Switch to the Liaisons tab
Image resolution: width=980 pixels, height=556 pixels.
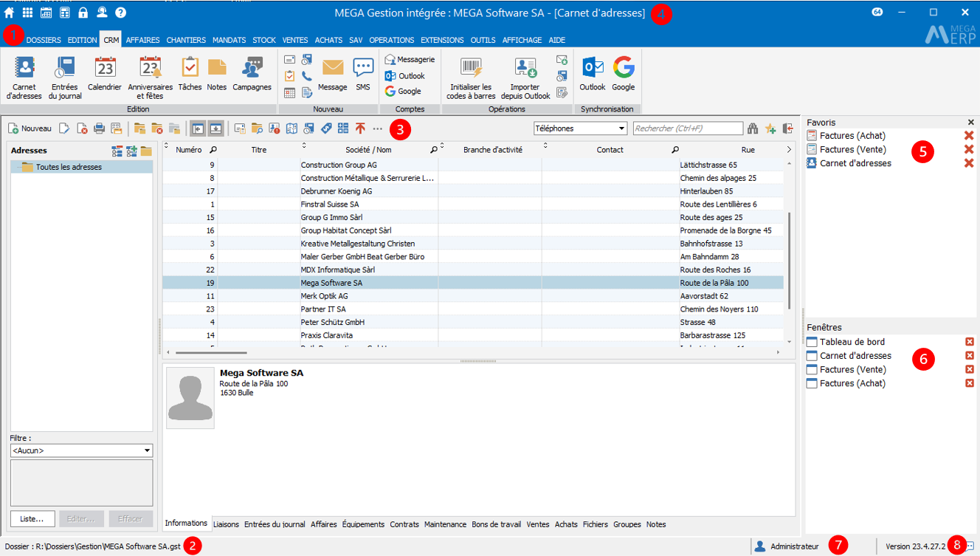coord(226,524)
